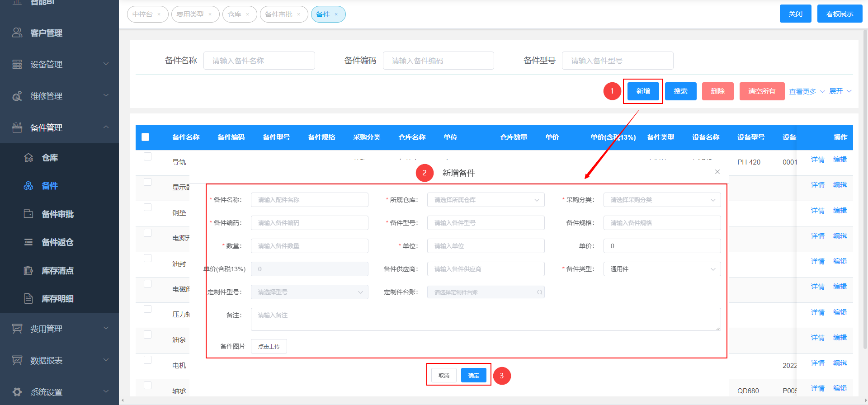Click the 客户管理 user icon in sidebar
868x405 pixels.
pyautogui.click(x=17, y=33)
